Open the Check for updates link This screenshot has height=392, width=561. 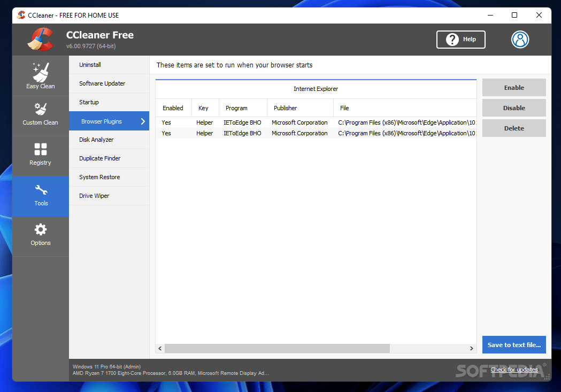(x=514, y=370)
